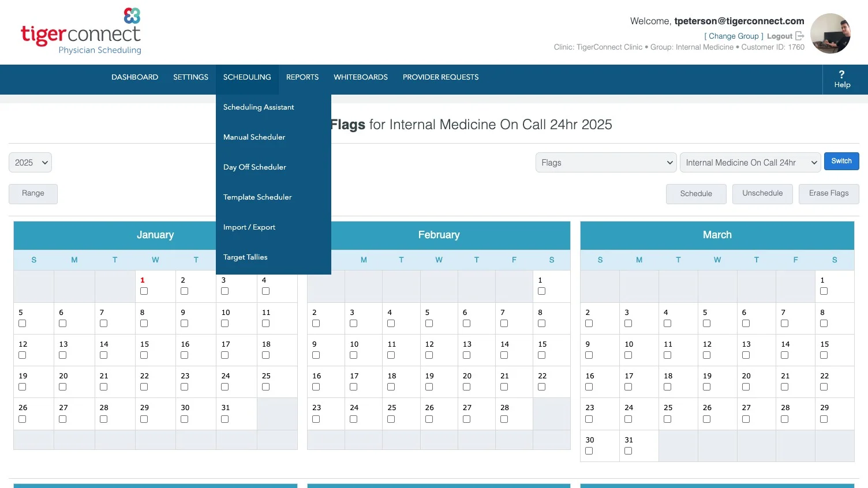The image size is (868, 488).
Task: Check the March 1 checkbox
Action: (x=824, y=291)
